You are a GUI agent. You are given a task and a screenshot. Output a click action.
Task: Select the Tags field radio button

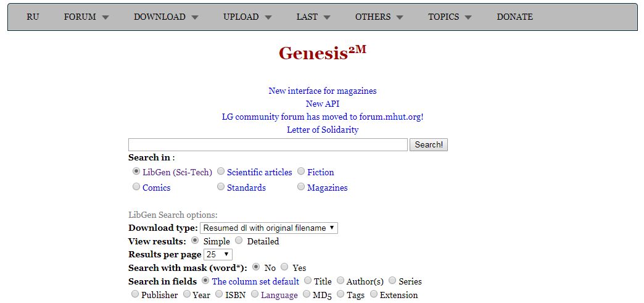pos(341,294)
